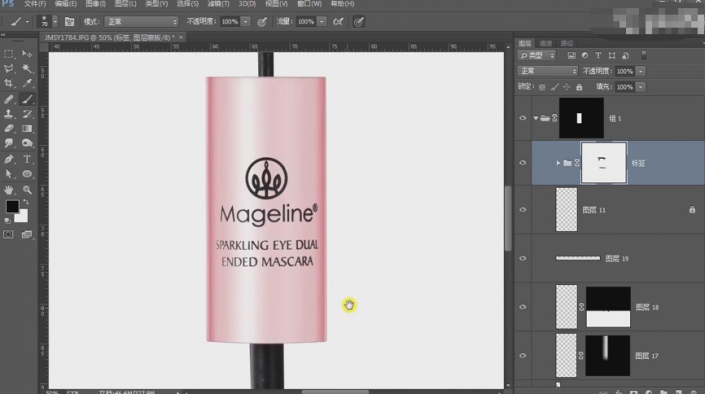Open the 滤镜(T) menu

coord(219,4)
